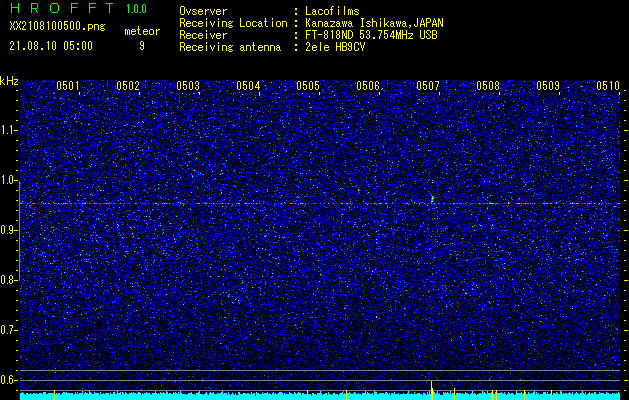Click the 0505 time marker
Image resolution: width=629 pixels, height=400 pixels.
click(308, 85)
